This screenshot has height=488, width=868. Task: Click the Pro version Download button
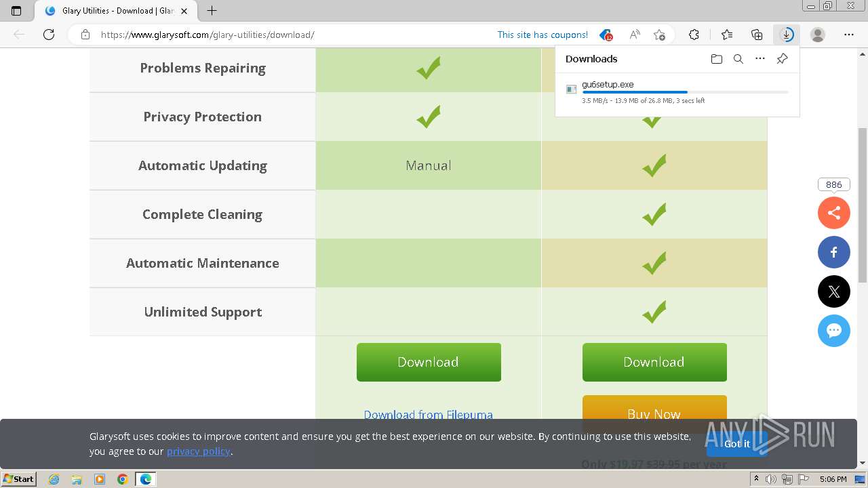[x=654, y=362]
